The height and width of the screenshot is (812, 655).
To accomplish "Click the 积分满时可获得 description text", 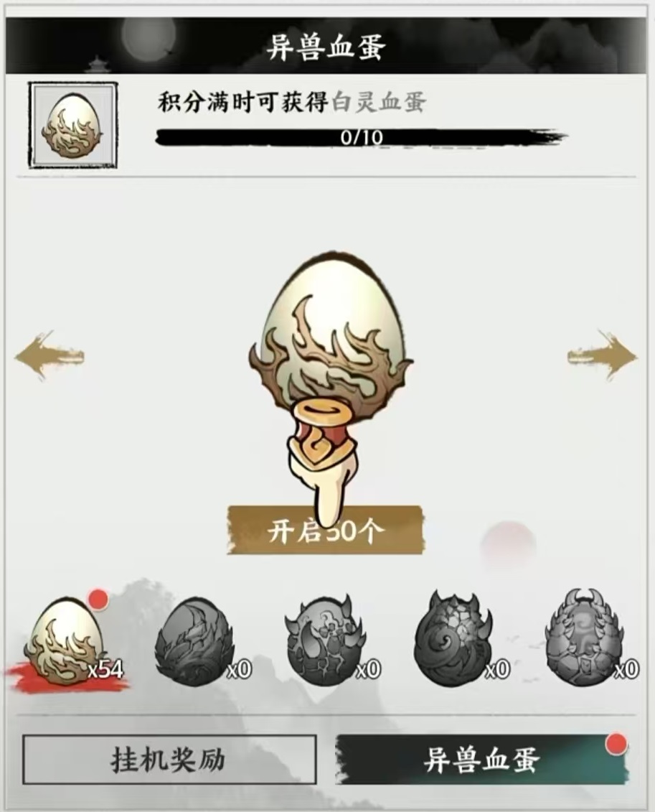I will coord(243,102).
